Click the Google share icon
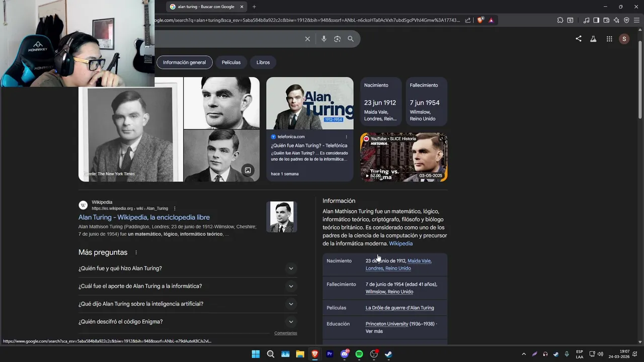The width and height of the screenshot is (644, 362). click(x=579, y=39)
